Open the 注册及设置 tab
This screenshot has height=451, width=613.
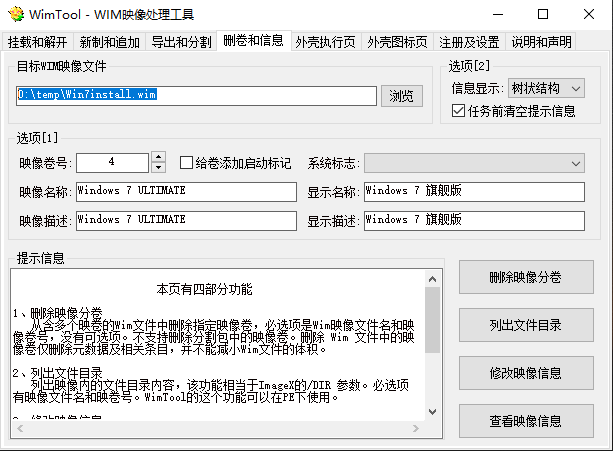tap(469, 42)
